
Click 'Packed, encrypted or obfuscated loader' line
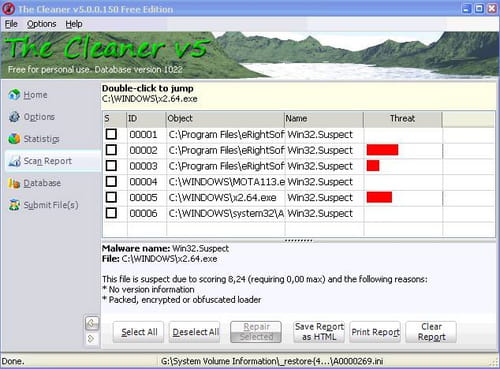182,300
